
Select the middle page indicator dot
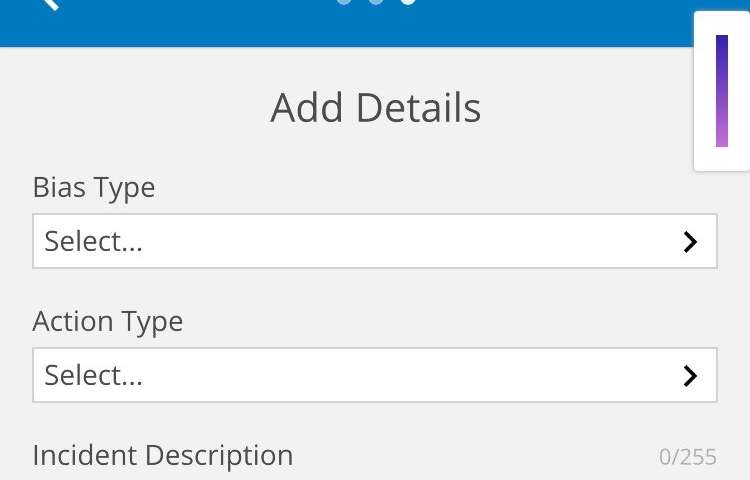[376, 2]
